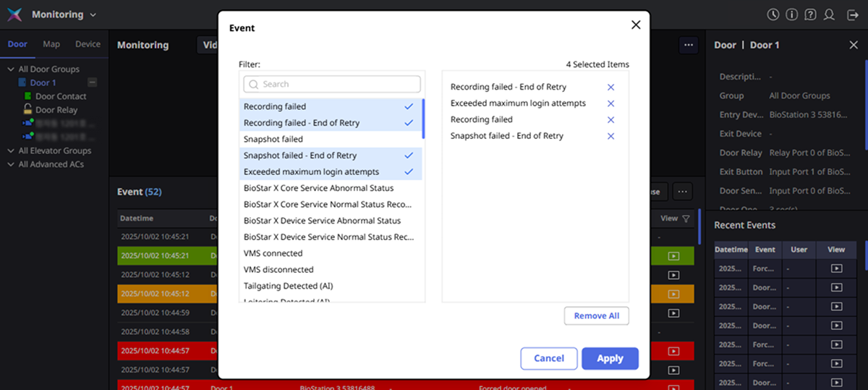Uncheck 'Exceeded maximum login attempts' filter option
The image size is (868, 390).
pyautogui.click(x=331, y=172)
